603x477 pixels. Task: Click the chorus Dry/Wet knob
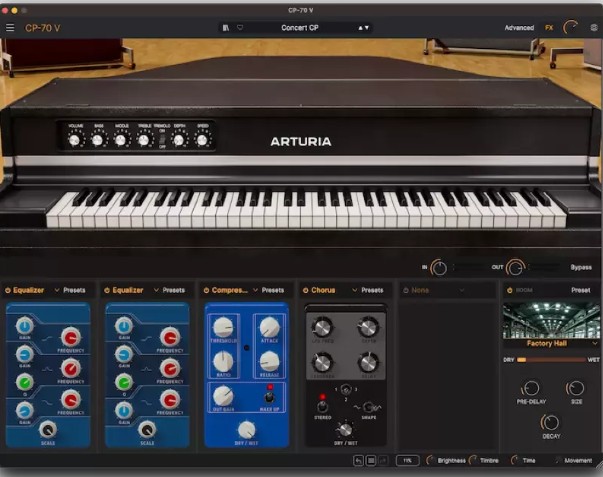pos(345,430)
